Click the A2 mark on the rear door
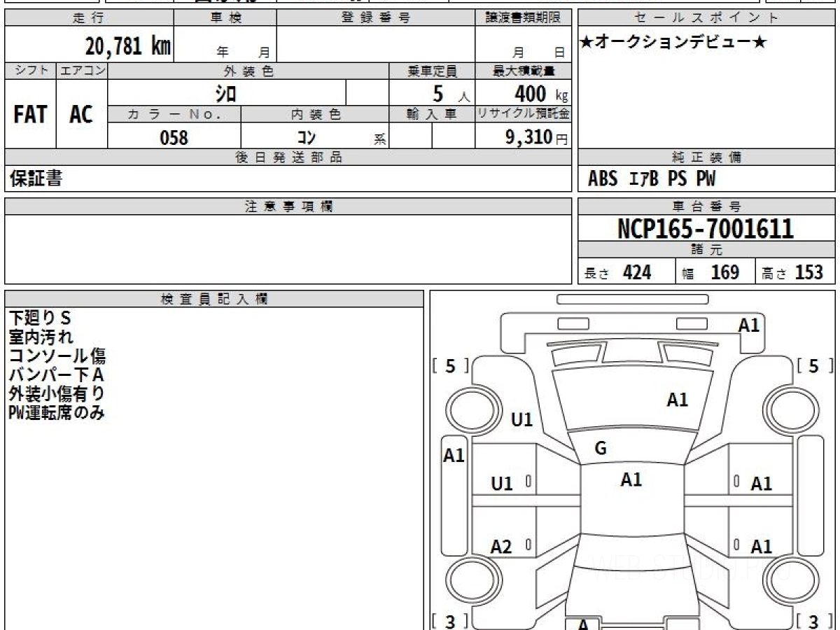Screen dimensions: 840x630 501,547
